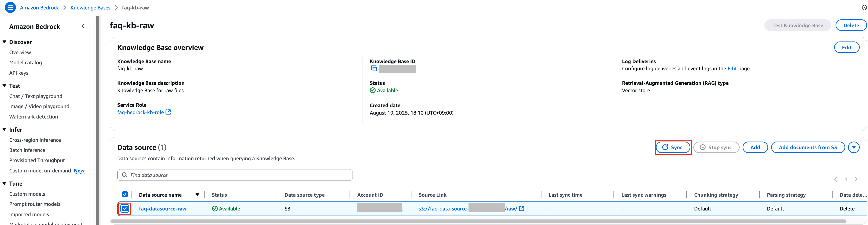Click the Parsing strategy column header
Viewport: 868px width, 225px height.
786,195
